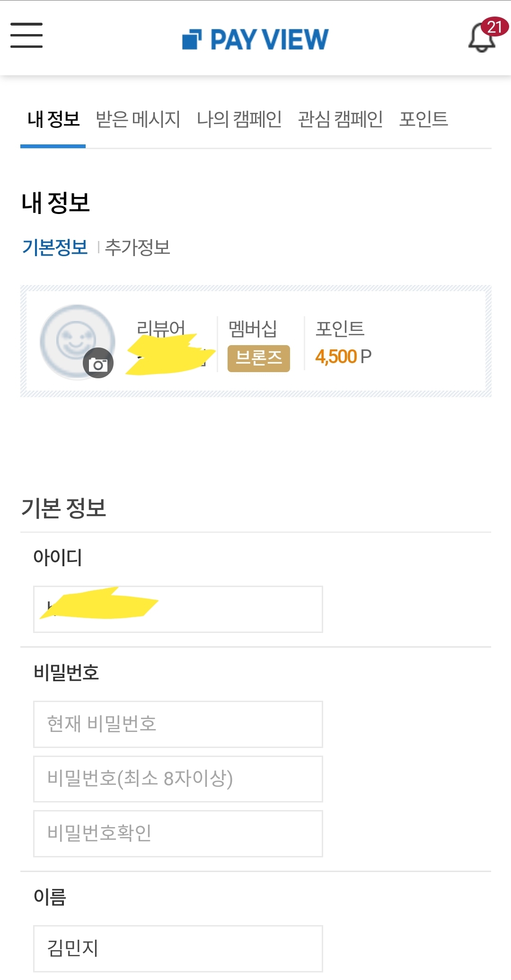Click the 이름 field containing 김민지
Screen dimensions: 511x980
178,948
